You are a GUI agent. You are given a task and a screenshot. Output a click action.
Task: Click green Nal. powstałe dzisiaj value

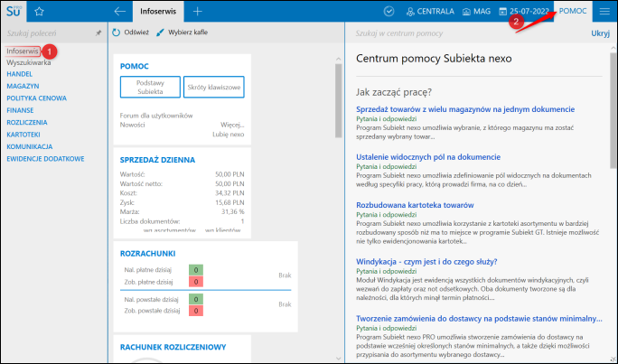(x=196, y=299)
